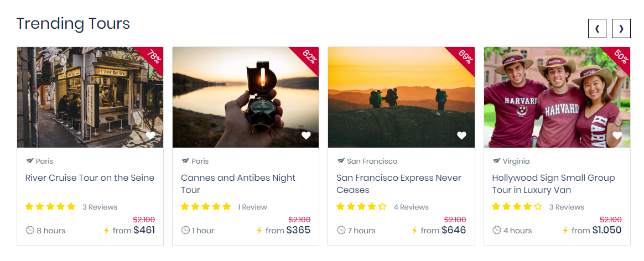Click the lightning bolt icon near $365
The height and width of the screenshot is (261, 644).
(259, 230)
